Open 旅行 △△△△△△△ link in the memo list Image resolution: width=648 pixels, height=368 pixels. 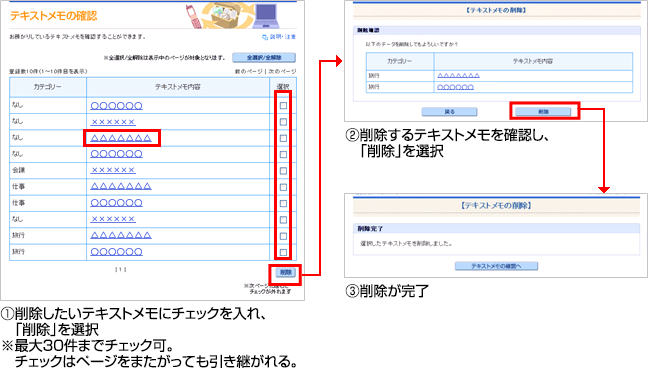(121, 235)
